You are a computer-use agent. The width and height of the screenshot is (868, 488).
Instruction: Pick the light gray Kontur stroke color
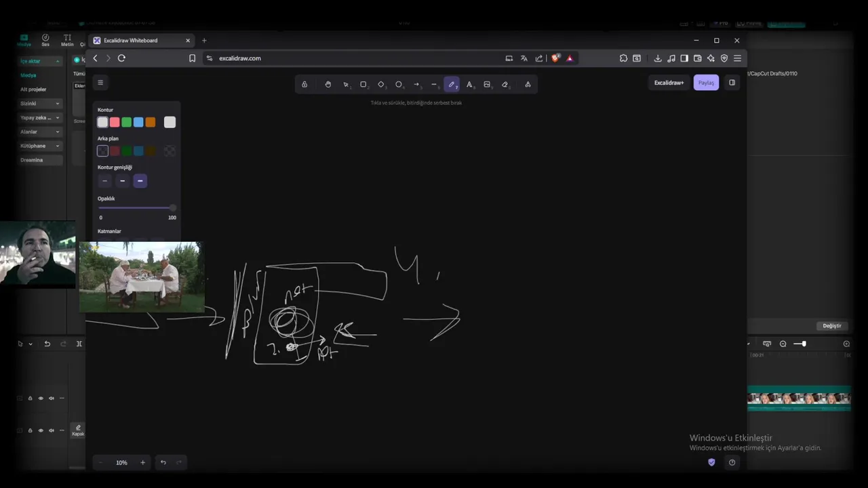tap(102, 122)
